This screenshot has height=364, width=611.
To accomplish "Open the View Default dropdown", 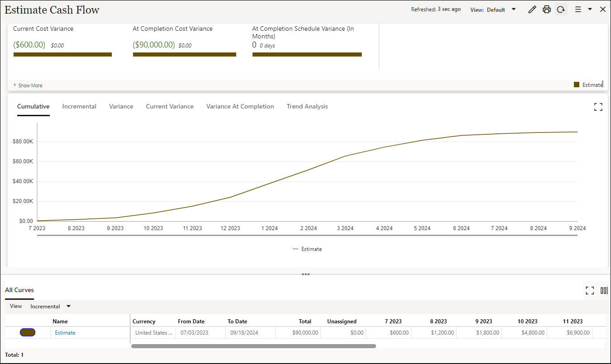I will tap(501, 9).
